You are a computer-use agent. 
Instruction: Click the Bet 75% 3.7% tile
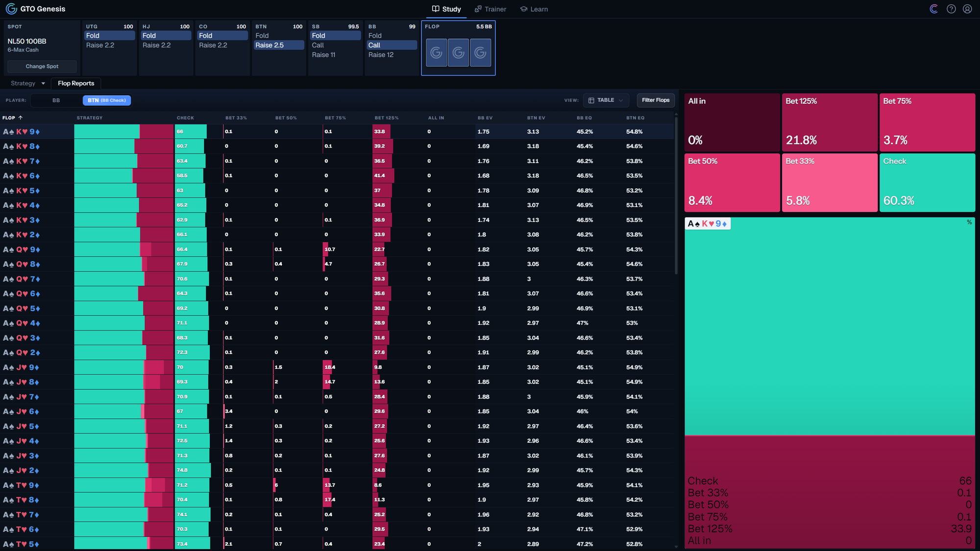(x=927, y=122)
